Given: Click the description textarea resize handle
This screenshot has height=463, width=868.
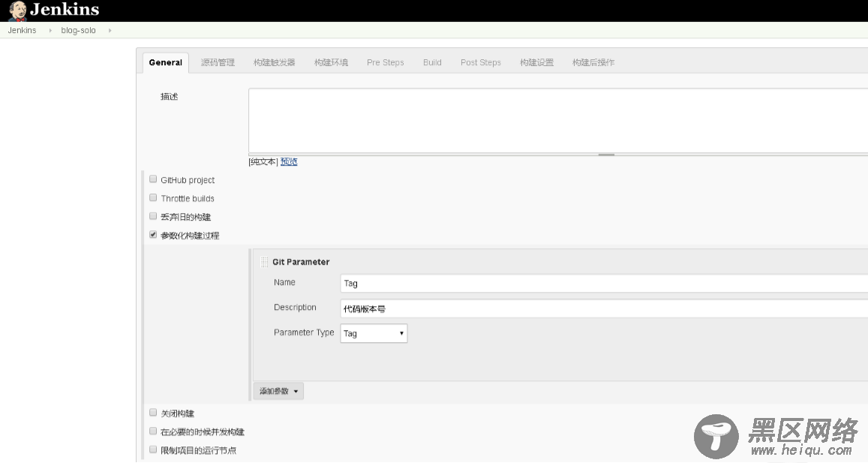Looking at the screenshot, I should 606,155.
